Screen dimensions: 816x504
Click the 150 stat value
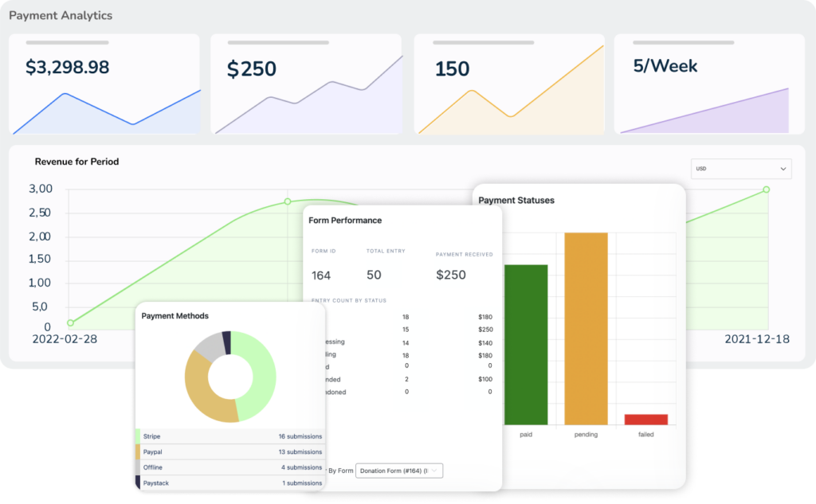453,69
